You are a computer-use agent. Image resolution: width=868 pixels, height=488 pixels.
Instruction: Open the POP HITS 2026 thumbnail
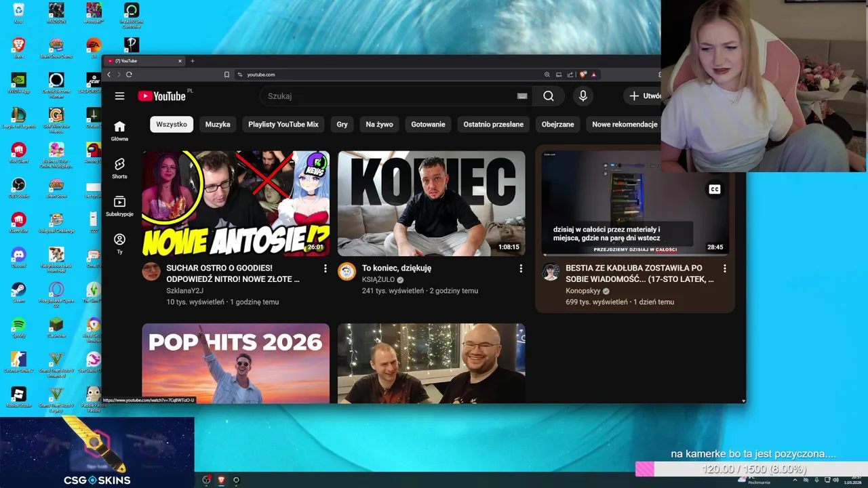[x=236, y=363]
